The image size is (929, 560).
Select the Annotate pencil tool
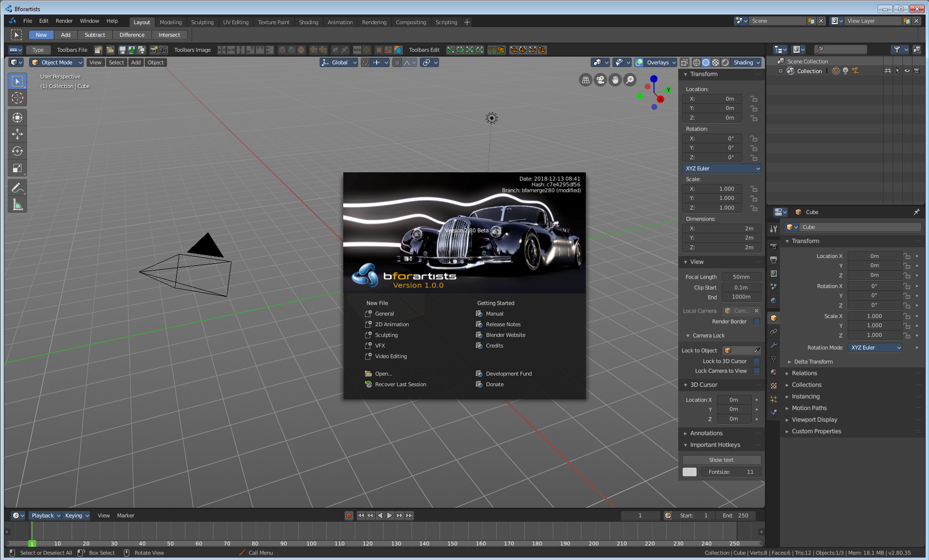point(17,188)
